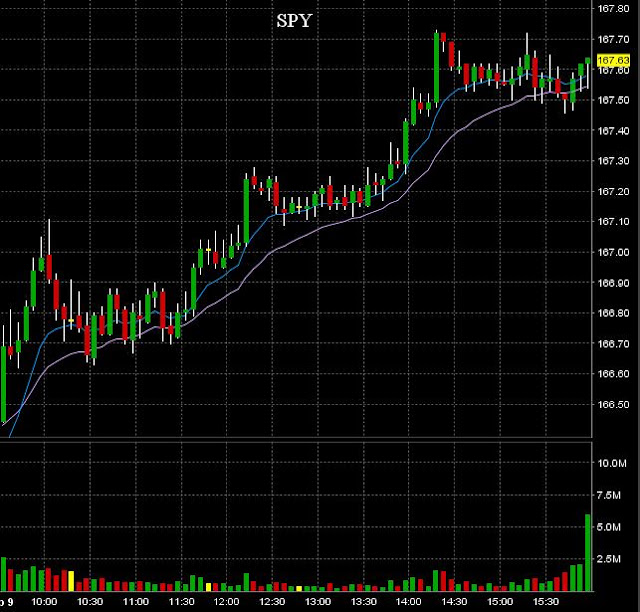640x612 pixels.
Task: Click the 166.70 price axis label
Action: pos(613,343)
